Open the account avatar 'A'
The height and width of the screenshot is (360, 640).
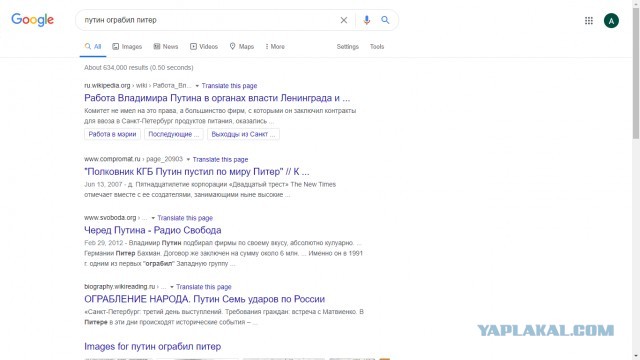[611, 21]
